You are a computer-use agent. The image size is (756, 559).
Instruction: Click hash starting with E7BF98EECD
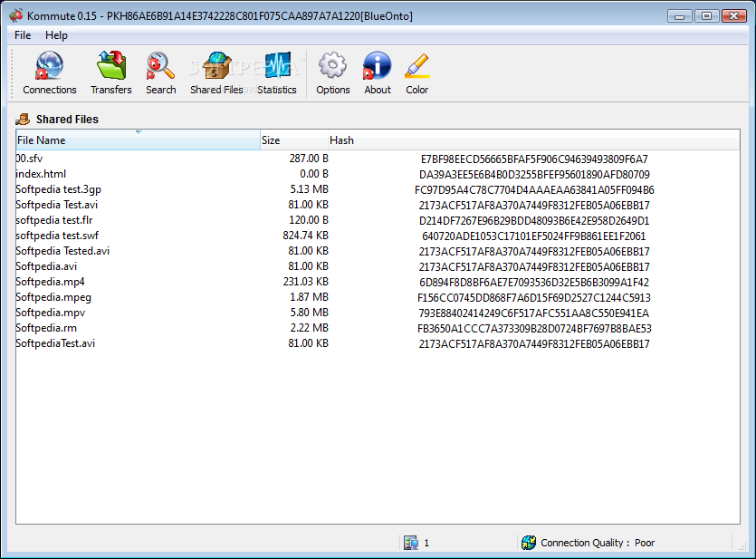coord(534,159)
